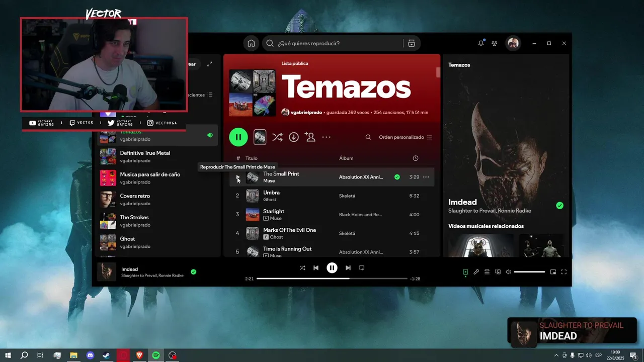This screenshot has width=644, height=362.
Task: Seek in the song progress bar
Action: (332, 279)
